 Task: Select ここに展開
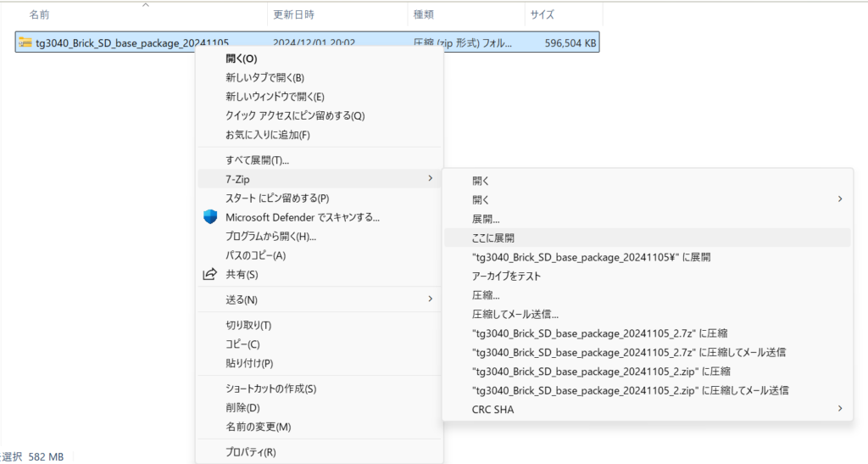[647, 238]
